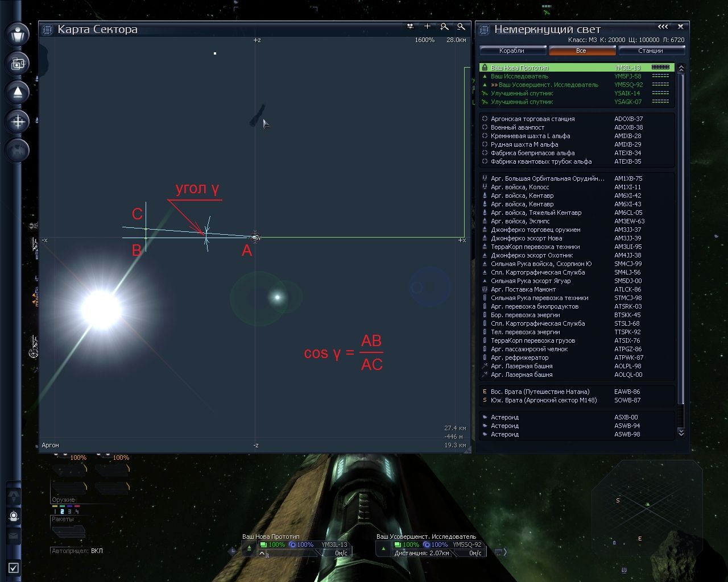The height and width of the screenshot is (582, 728).
Task: Select Астероид ASXB-00 row
Action: click(577, 417)
